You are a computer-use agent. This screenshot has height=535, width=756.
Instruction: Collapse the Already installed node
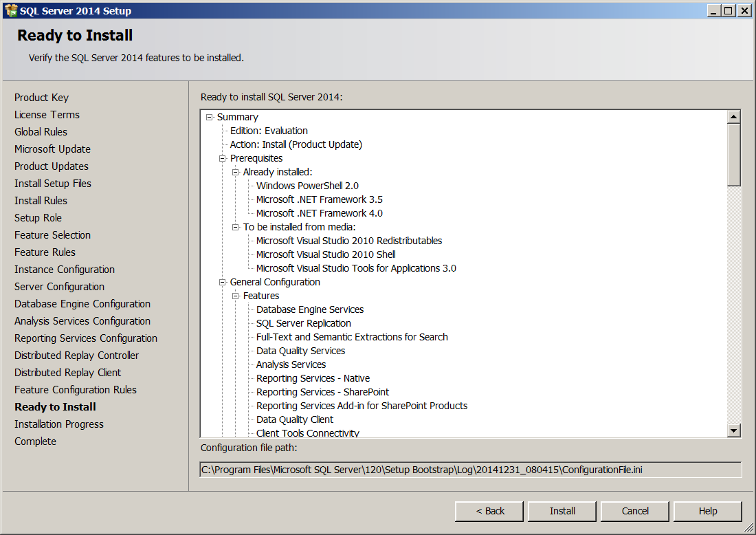[x=235, y=172]
